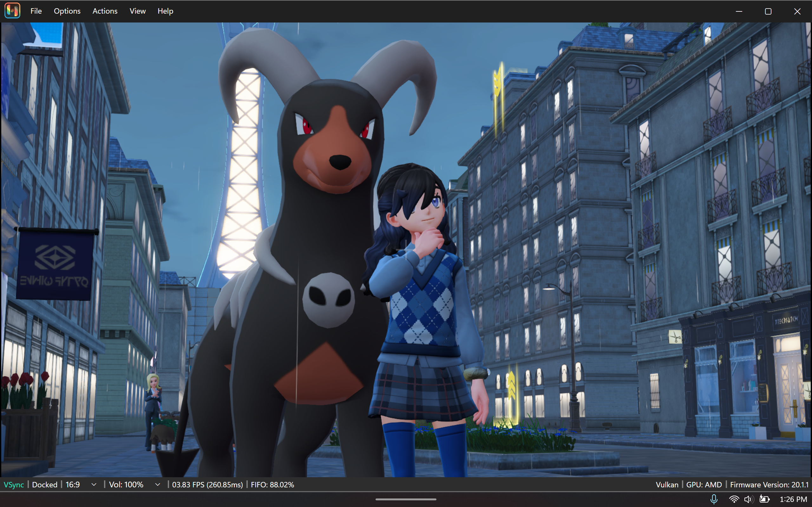This screenshot has height=507, width=812.
Task: Open the File menu
Action: point(36,11)
